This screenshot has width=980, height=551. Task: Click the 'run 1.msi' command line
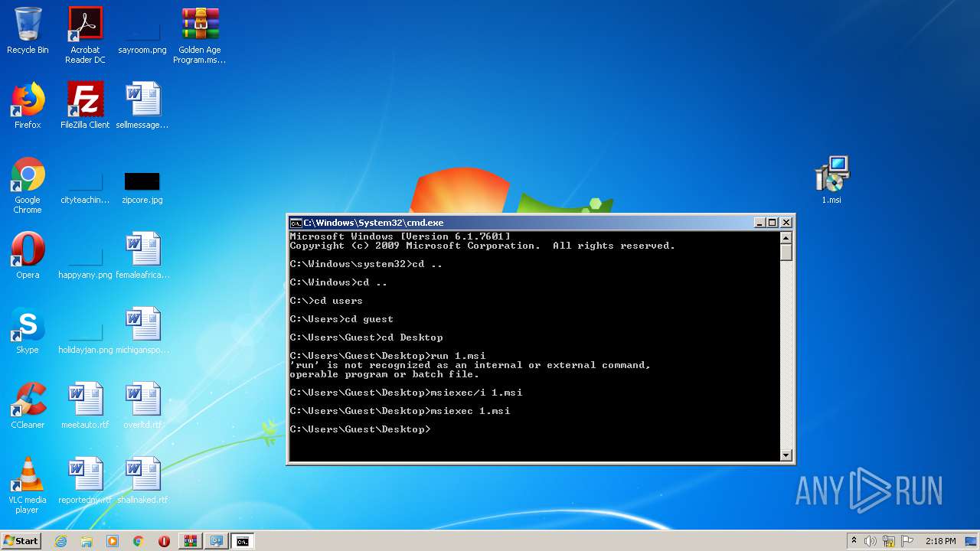point(387,356)
